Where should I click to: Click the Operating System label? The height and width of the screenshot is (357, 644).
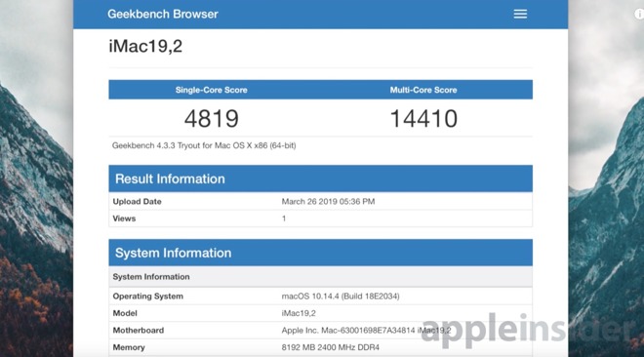(148, 297)
